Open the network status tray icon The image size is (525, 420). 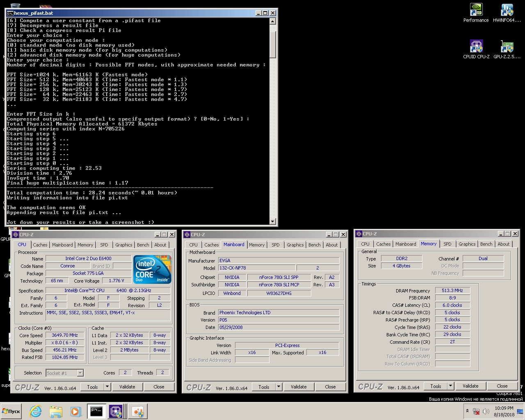pyautogui.click(x=477, y=411)
